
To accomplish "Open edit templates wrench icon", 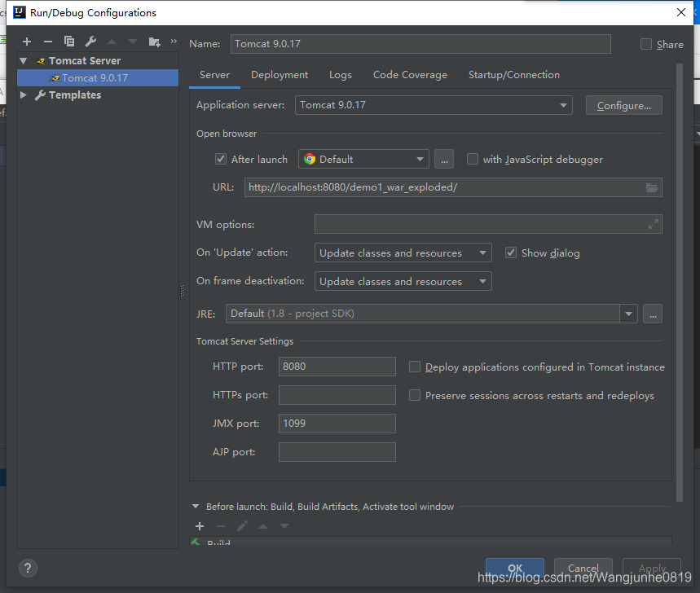I will point(90,42).
